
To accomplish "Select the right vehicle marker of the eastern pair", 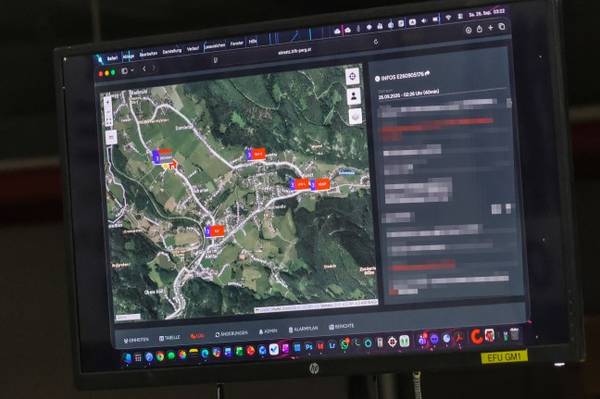I will [320, 184].
